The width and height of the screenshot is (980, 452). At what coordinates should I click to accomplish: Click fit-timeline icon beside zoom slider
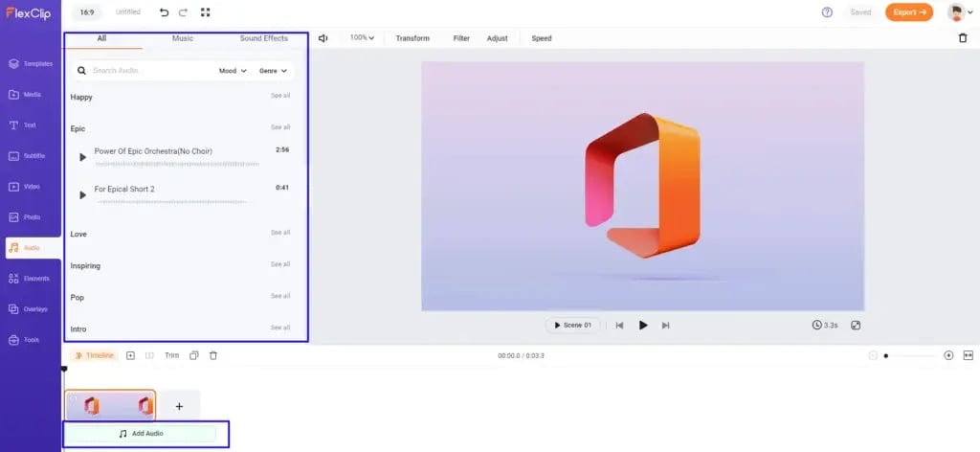(968, 355)
